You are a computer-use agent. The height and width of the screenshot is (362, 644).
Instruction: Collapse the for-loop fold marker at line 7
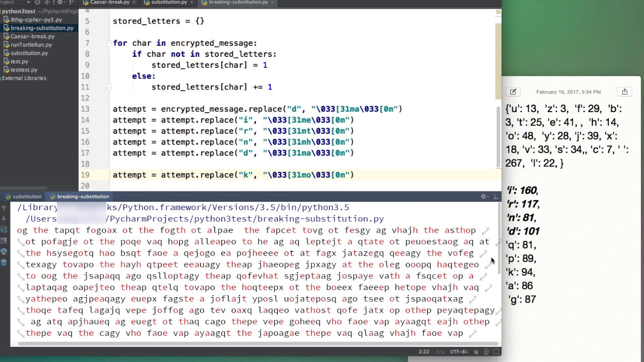click(x=109, y=43)
